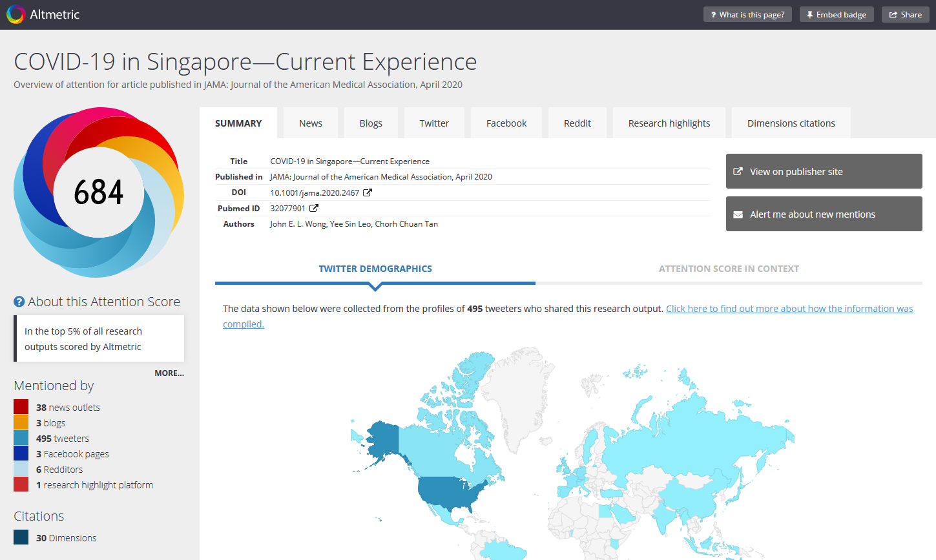Click the Share button
This screenshot has width=936, height=560.
(906, 14)
